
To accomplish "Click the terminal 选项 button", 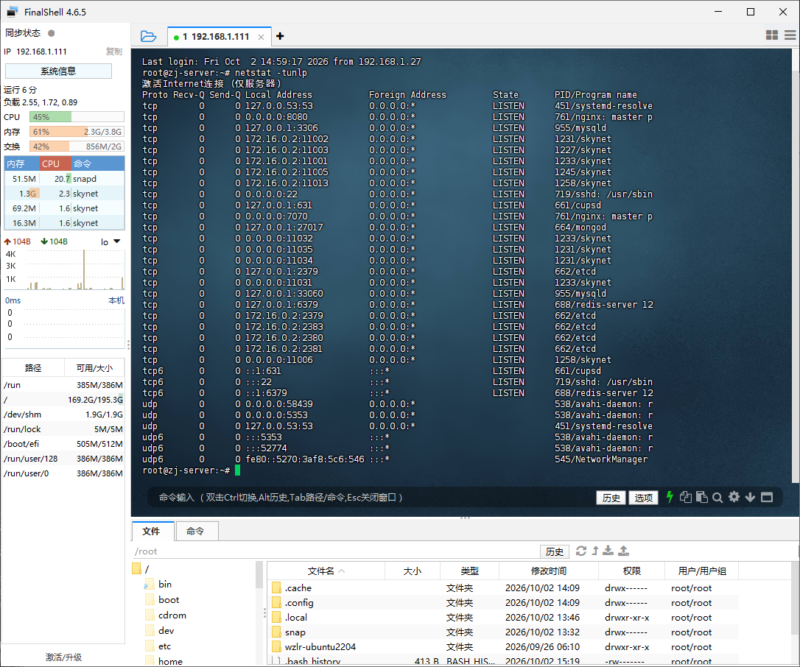I will click(x=643, y=498).
